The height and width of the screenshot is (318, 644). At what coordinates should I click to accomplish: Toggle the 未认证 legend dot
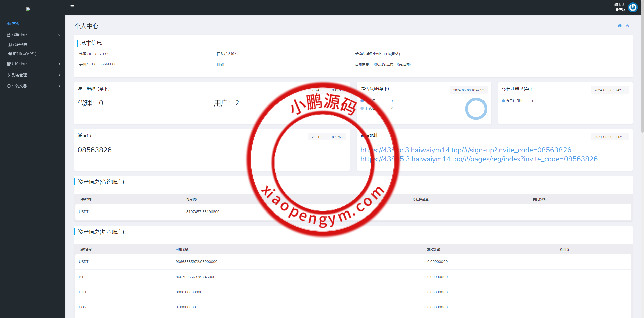pyautogui.click(x=362, y=108)
